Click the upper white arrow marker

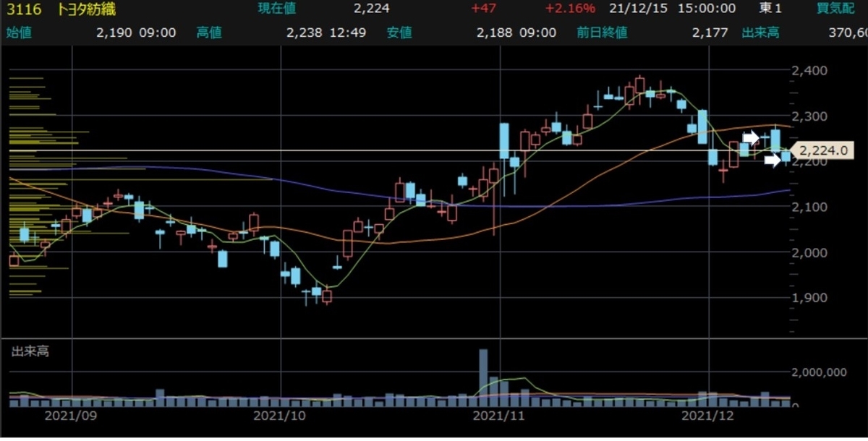tap(751, 137)
